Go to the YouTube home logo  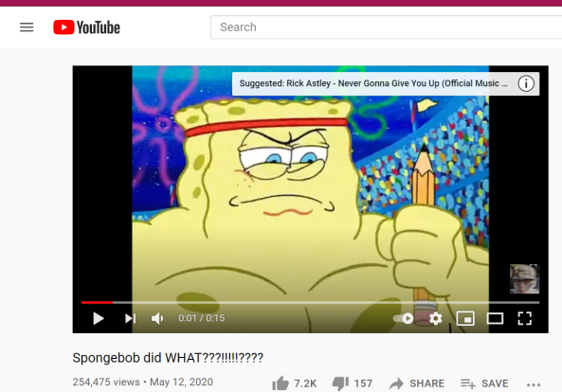pos(86,27)
